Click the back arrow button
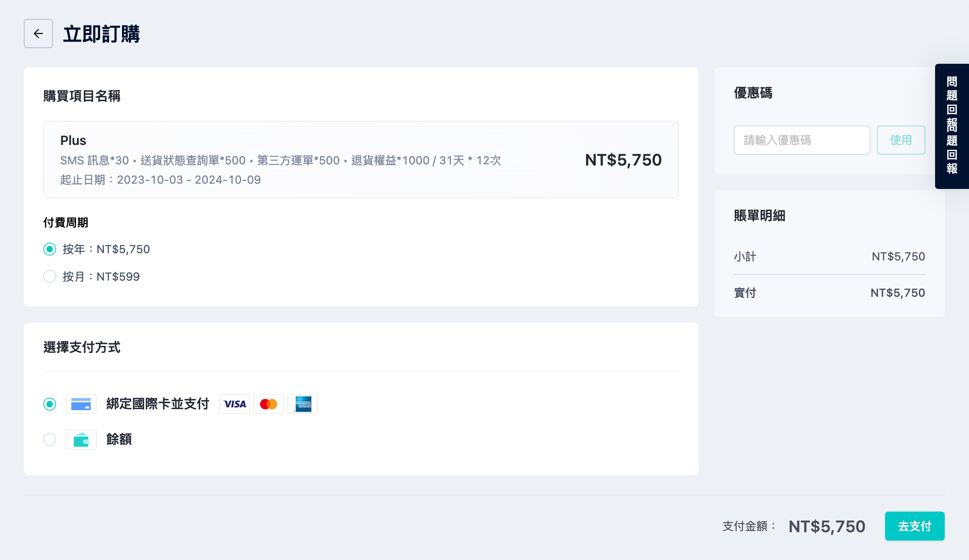Viewport: 969px width, 560px height. (38, 34)
